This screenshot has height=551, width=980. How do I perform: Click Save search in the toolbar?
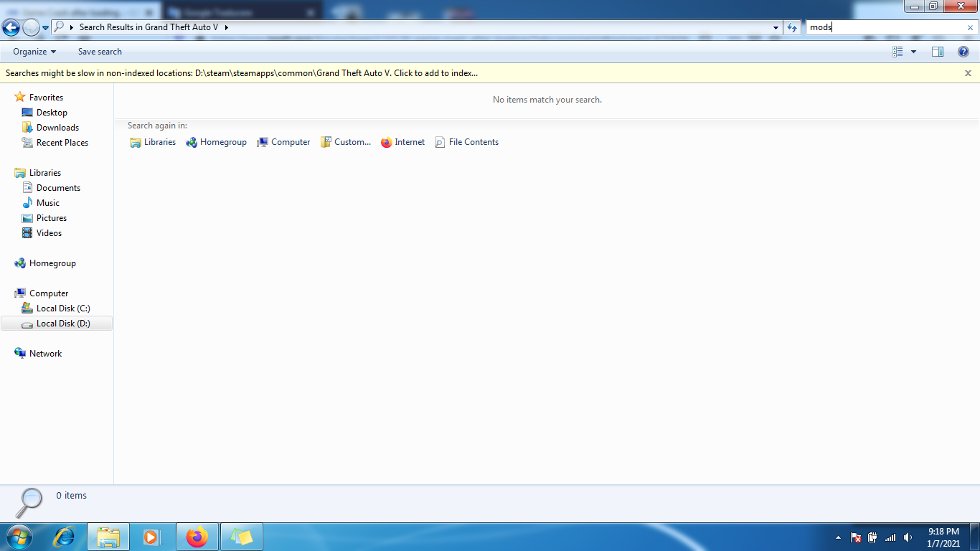(x=100, y=52)
